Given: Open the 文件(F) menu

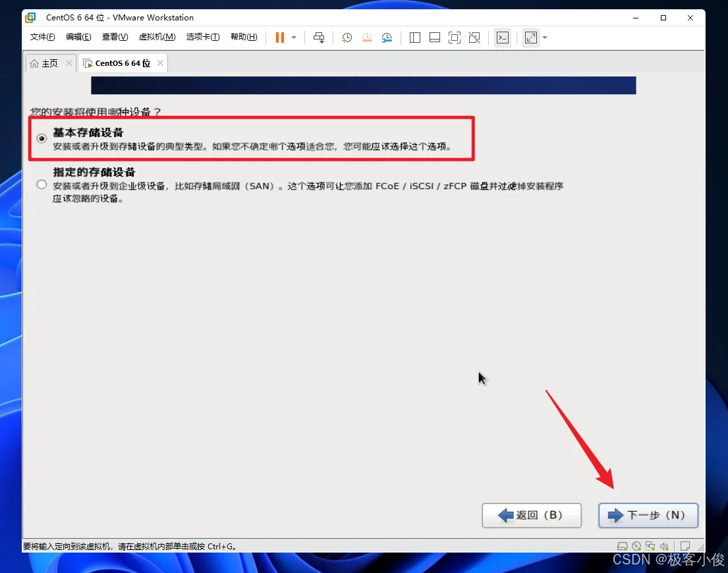Looking at the screenshot, I should (42, 37).
